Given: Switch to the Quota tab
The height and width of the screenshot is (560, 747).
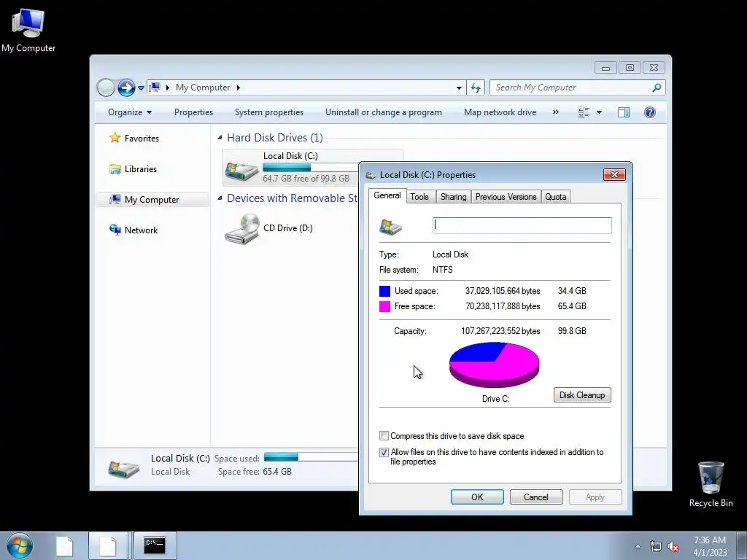Looking at the screenshot, I should point(555,197).
